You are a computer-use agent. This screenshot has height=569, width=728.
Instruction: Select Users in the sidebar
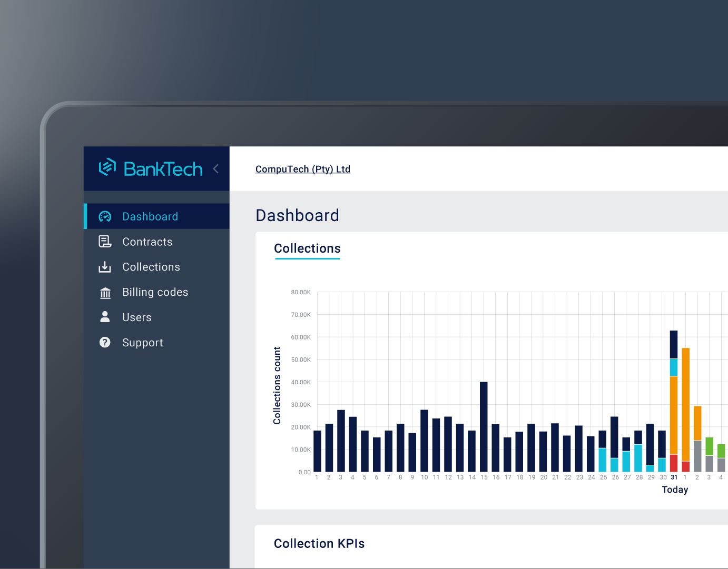pos(156,317)
